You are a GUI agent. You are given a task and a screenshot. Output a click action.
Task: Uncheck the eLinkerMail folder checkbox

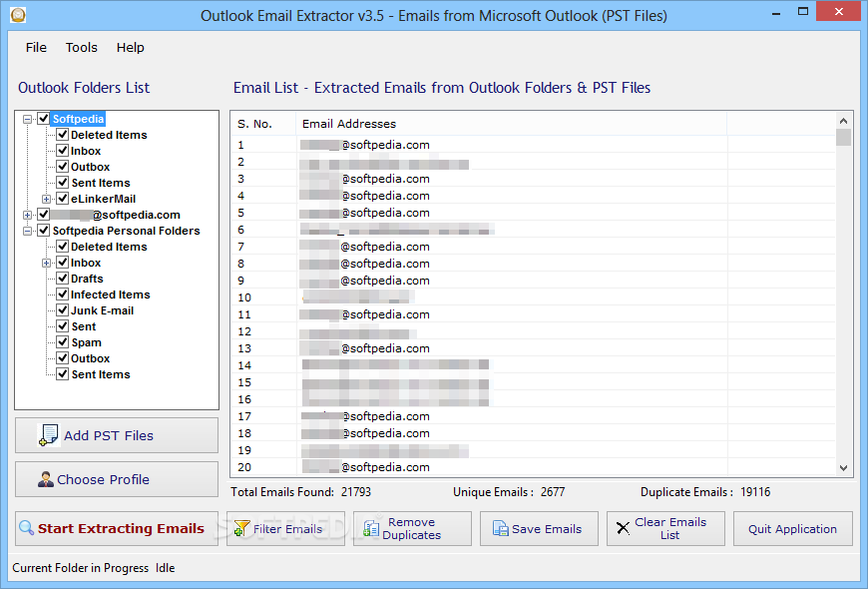pos(63,198)
